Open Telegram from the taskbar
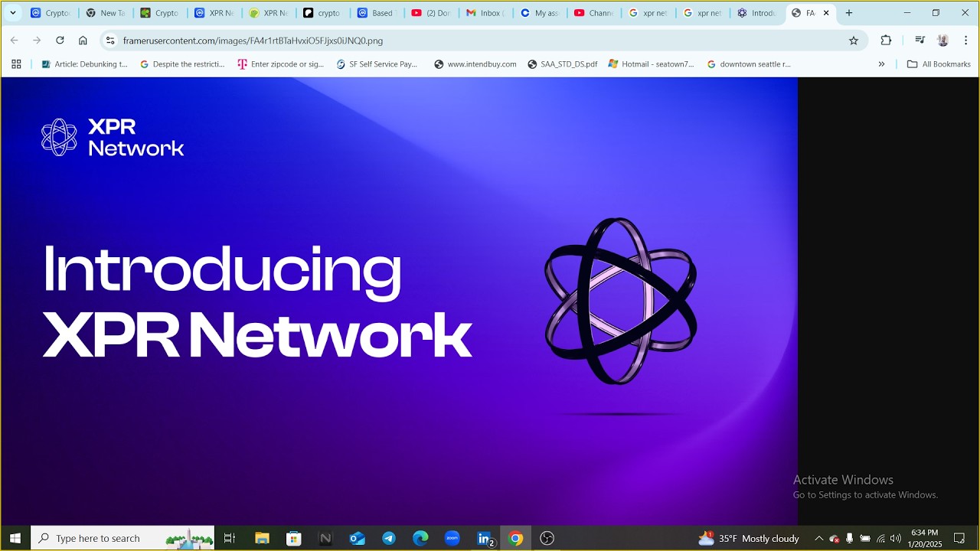The width and height of the screenshot is (980, 551). 389,538
